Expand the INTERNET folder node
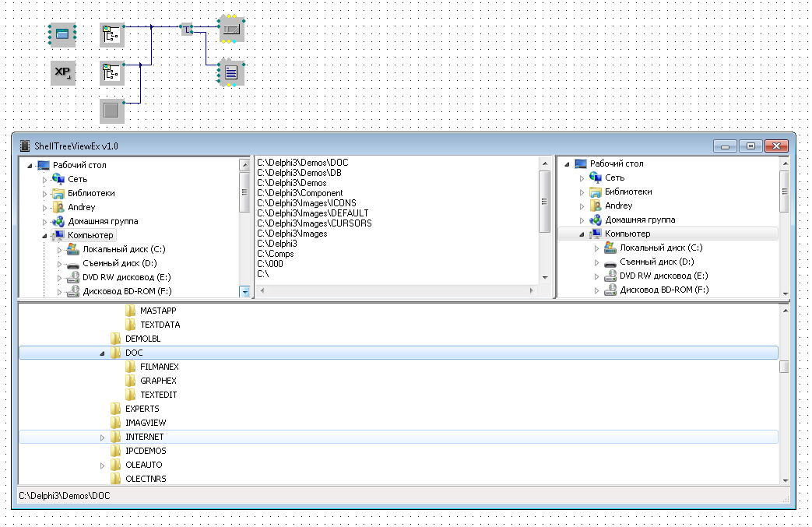This screenshot has width=812, height=527. (103, 437)
